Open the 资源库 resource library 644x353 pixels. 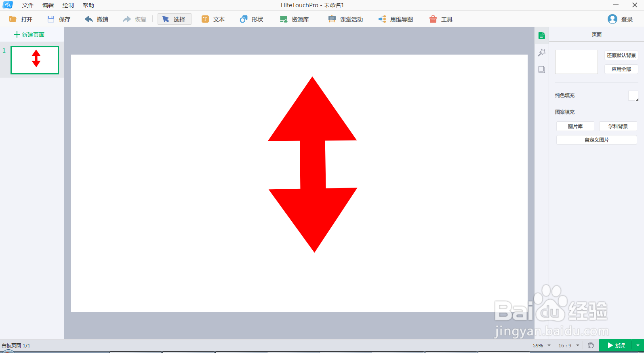pyautogui.click(x=295, y=19)
